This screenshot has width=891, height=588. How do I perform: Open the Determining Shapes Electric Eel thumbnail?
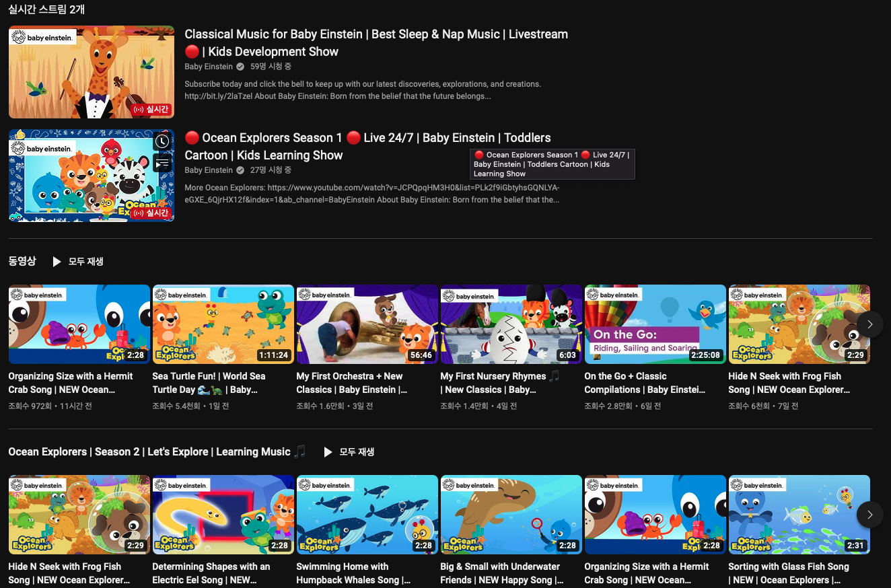tap(223, 515)
